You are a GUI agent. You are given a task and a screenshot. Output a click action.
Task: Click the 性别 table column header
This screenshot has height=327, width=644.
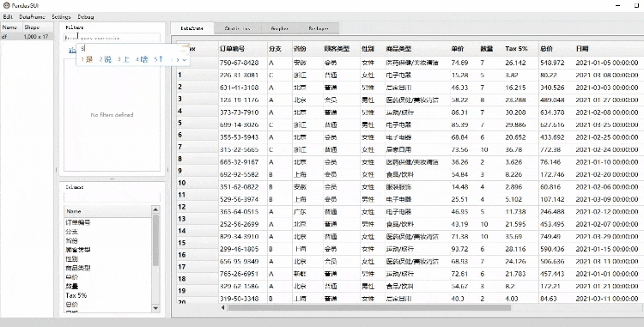tap(372, 48)
